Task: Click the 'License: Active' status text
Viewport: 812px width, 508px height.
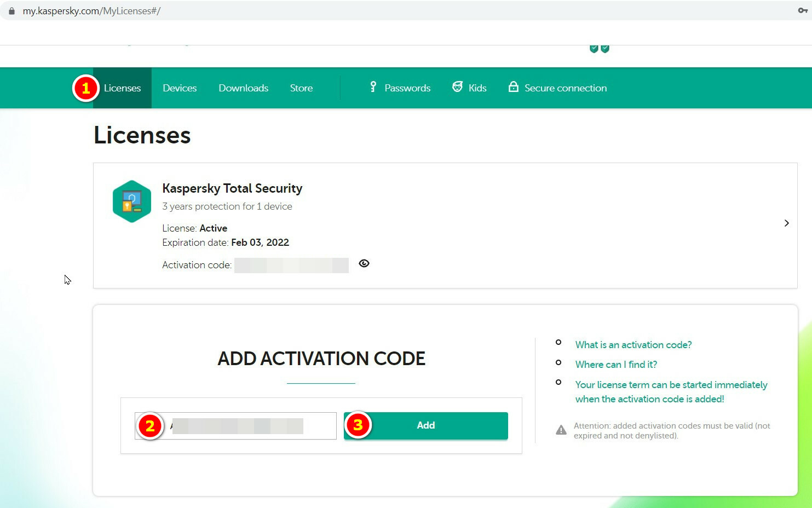Action: click(194, 228)
